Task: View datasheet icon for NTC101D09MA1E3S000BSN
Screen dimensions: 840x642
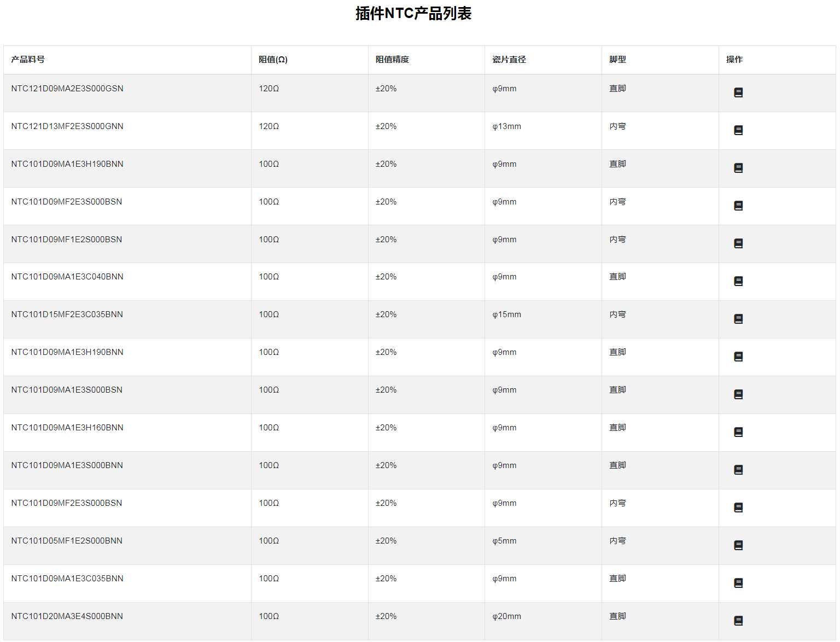Action: (x=738, y=394)
